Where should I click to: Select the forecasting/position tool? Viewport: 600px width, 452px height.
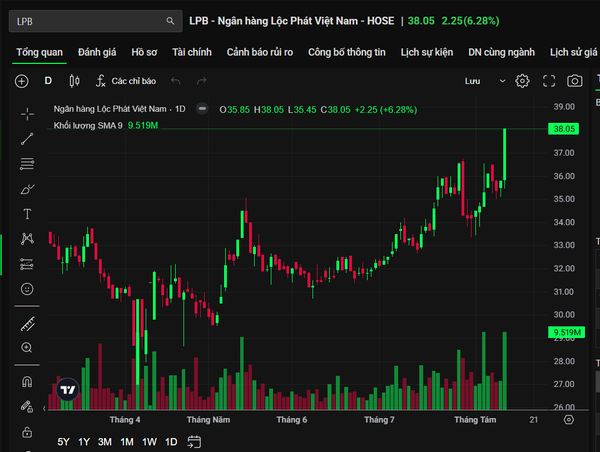click(27, 264)
